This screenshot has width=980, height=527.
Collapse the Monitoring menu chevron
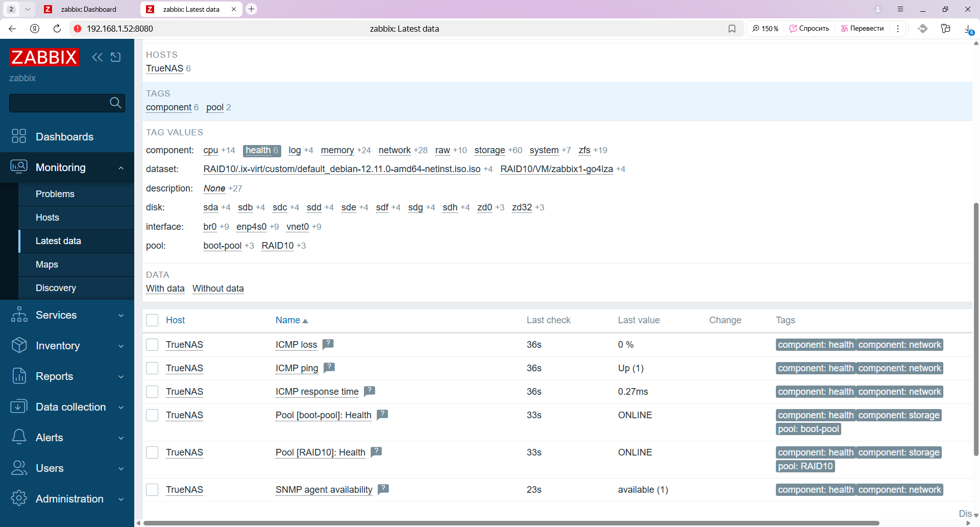pos(121,168)
